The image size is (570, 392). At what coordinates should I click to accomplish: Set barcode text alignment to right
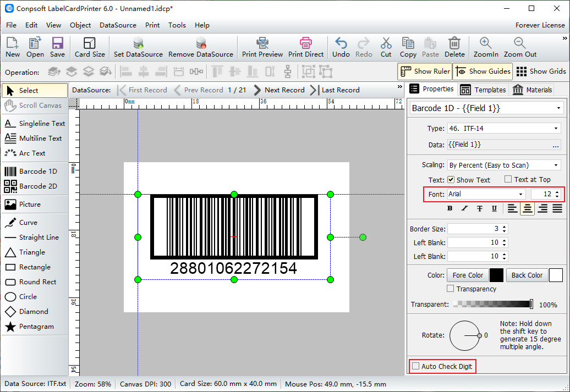point(542,208)
